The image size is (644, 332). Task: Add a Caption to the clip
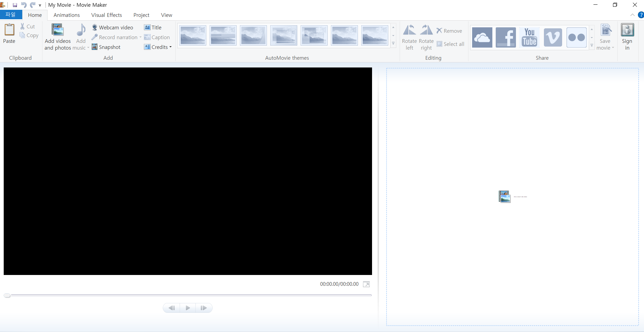pyautogui.click(x=157, y=37)
